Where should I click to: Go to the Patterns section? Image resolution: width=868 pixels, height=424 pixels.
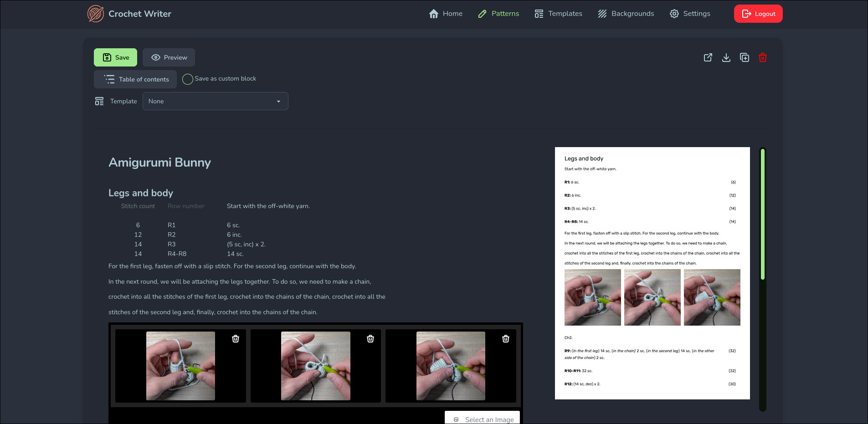coord(498,14)
